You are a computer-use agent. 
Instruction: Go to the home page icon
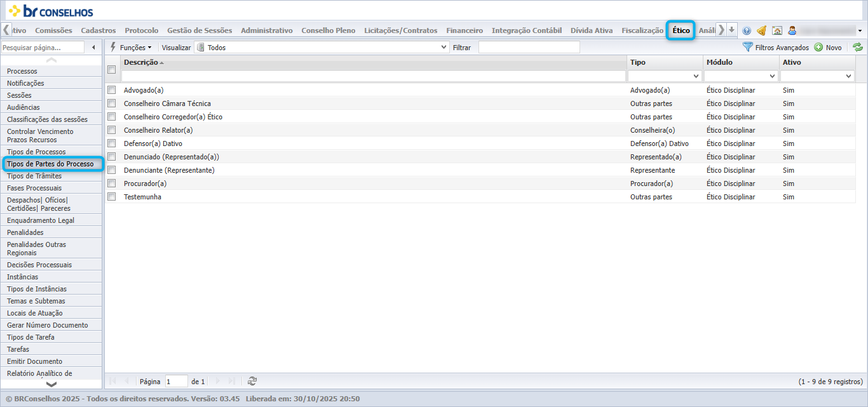(x=776, y=30)
